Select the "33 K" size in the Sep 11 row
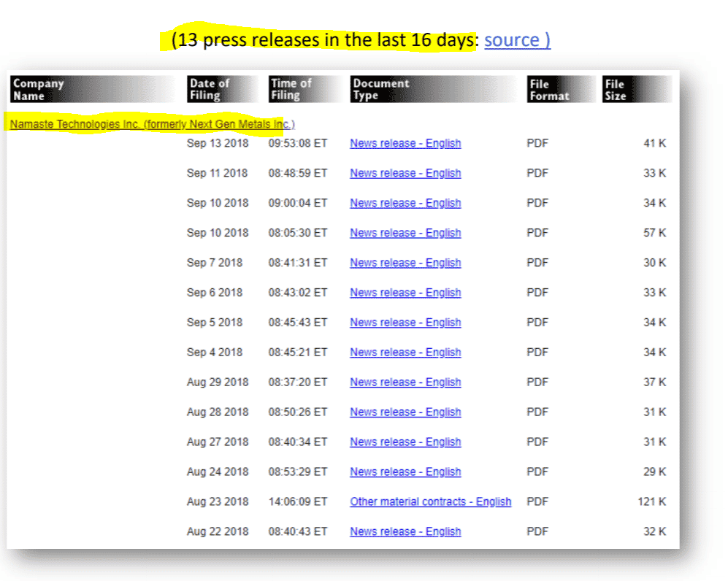The image size is (728, 581). pos(655,173)
